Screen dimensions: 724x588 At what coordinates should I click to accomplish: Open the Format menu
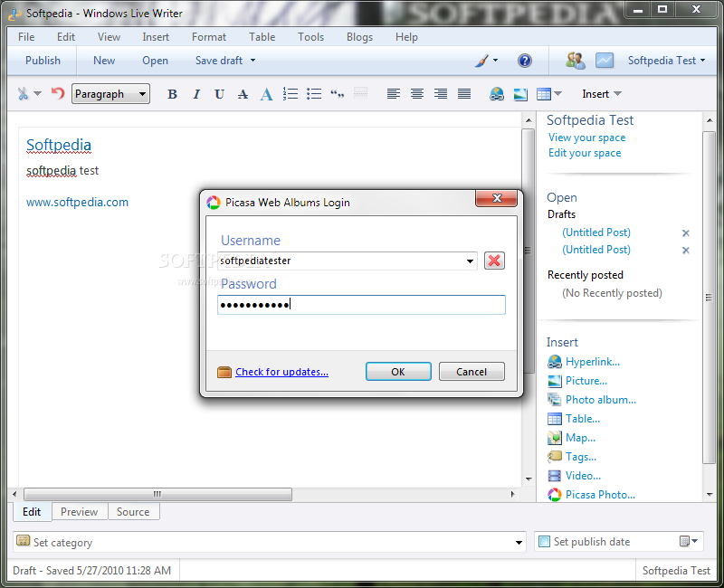[x=209, y=37]
